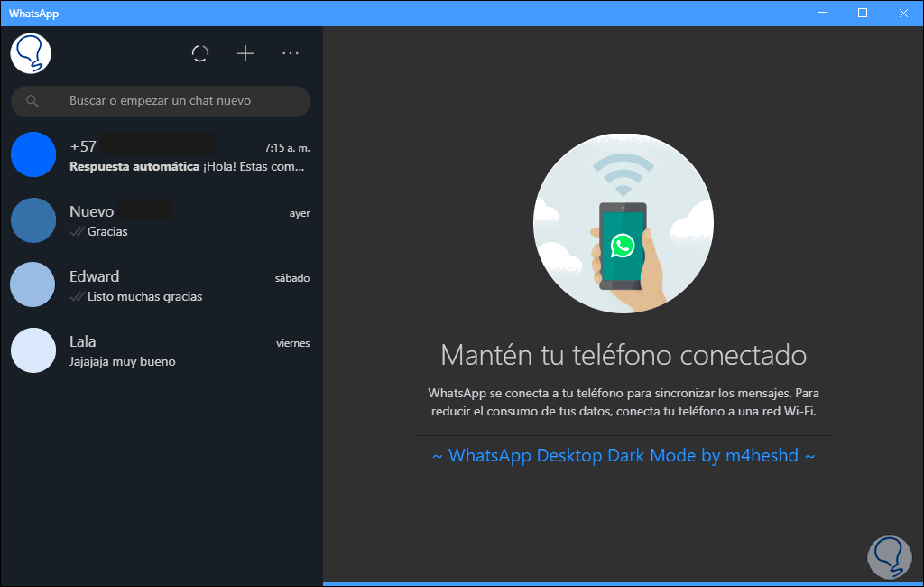924x587 pixels.
Task: Maximize the WhatsApp window
Action: pyautogui.click(x=863, y=13)
